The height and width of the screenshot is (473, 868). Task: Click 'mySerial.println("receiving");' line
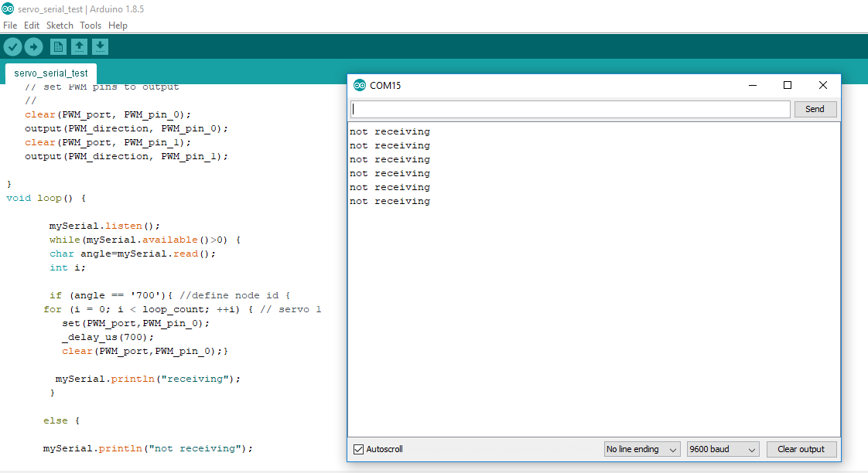(x=148, y=379)
